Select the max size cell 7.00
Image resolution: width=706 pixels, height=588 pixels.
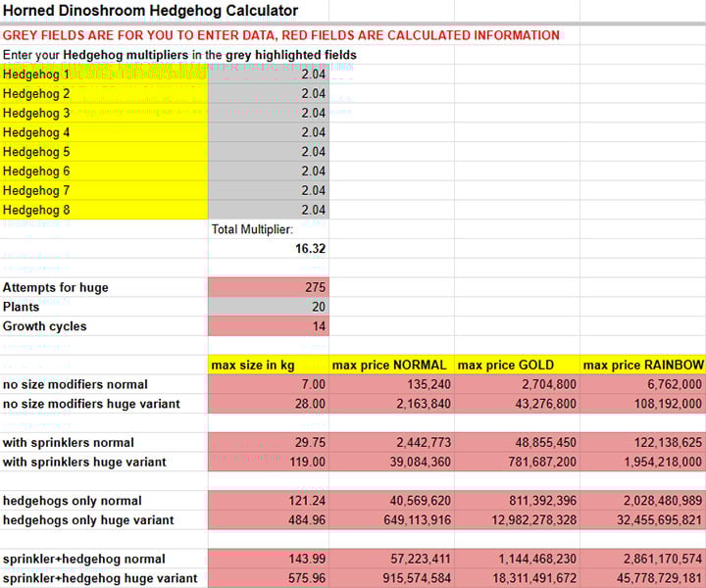tap(269, 384)
